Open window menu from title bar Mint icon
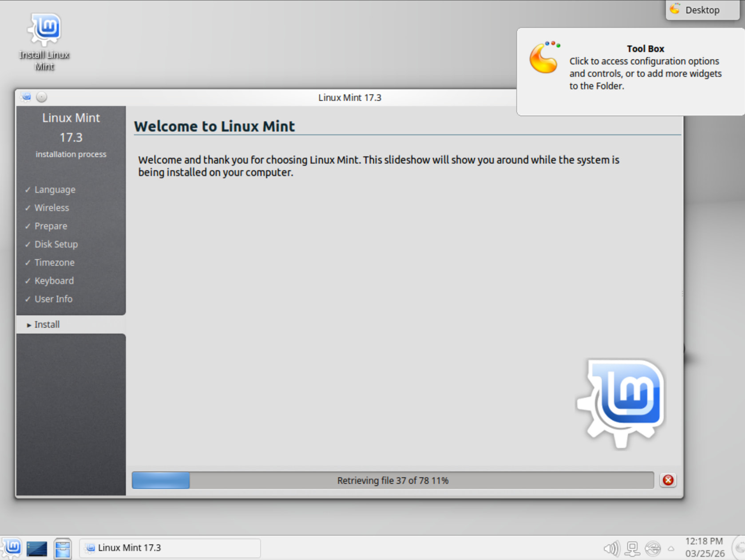 [26, 97]
